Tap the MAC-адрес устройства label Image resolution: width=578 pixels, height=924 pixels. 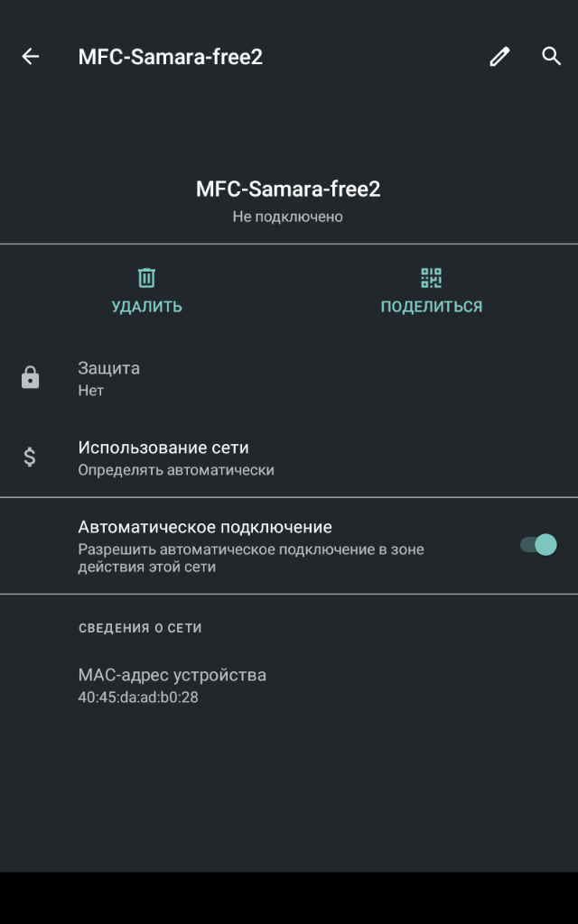tap(172, 675)
